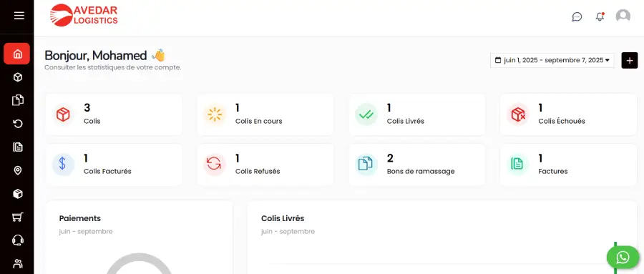Click the Colis Refusés label
Image resolution: width=644 pixels, height=274 pixels.
[x=258, y=171]
